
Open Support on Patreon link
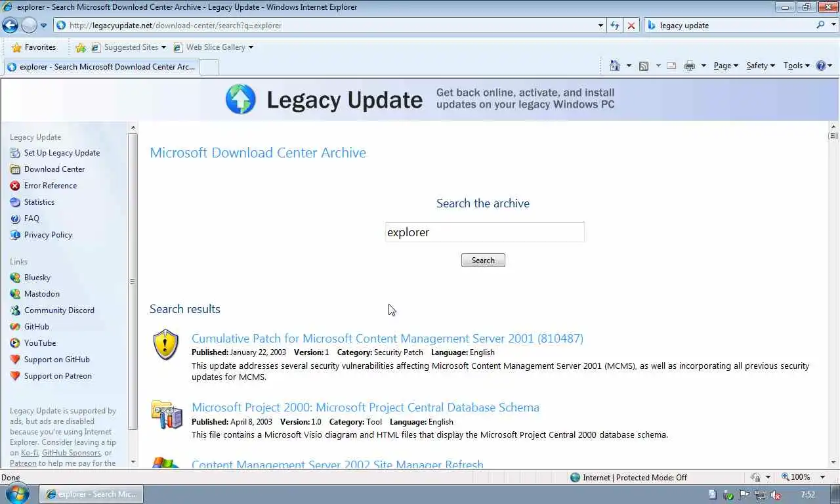[58, 376]
